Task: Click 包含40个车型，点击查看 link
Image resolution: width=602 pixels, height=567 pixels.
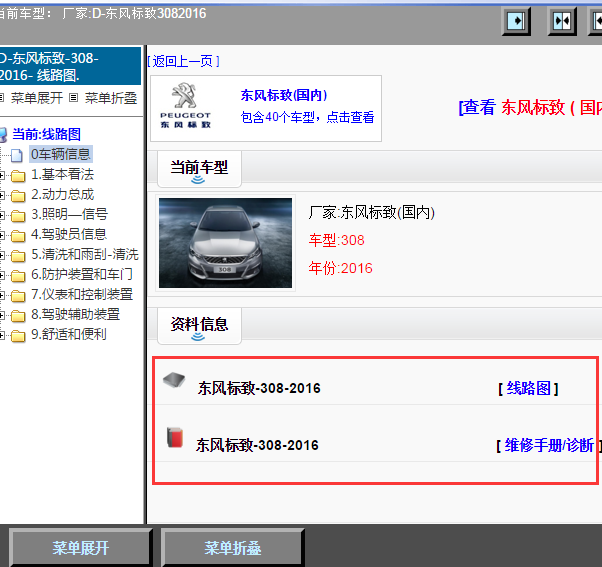Action: point(307,117)
